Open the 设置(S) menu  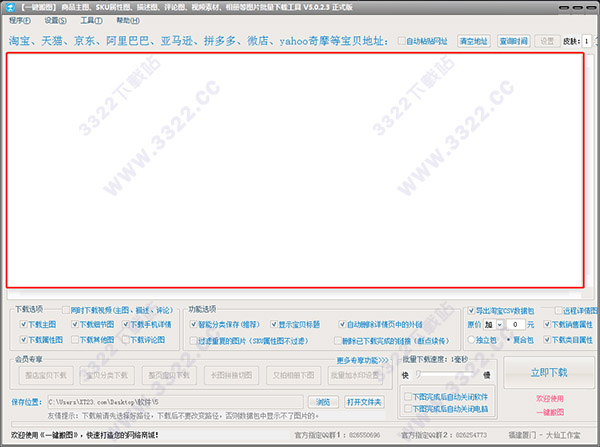(55, 20)
